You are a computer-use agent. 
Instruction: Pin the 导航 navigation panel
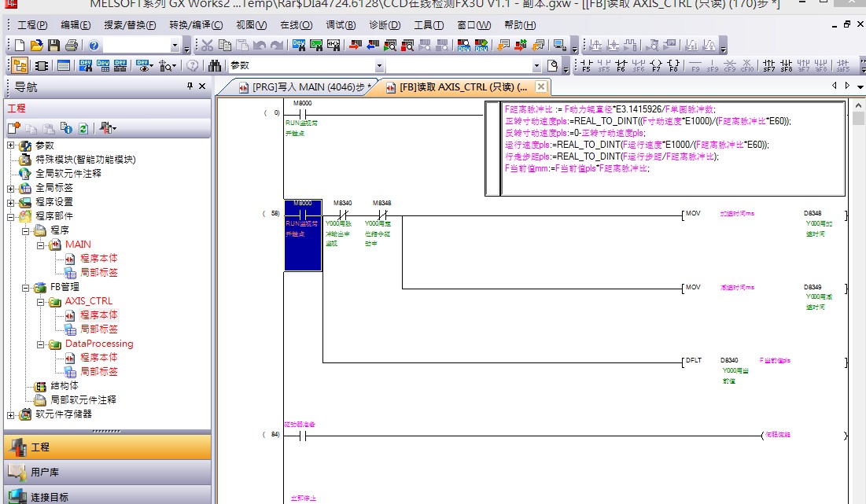[x=189, y=86]
